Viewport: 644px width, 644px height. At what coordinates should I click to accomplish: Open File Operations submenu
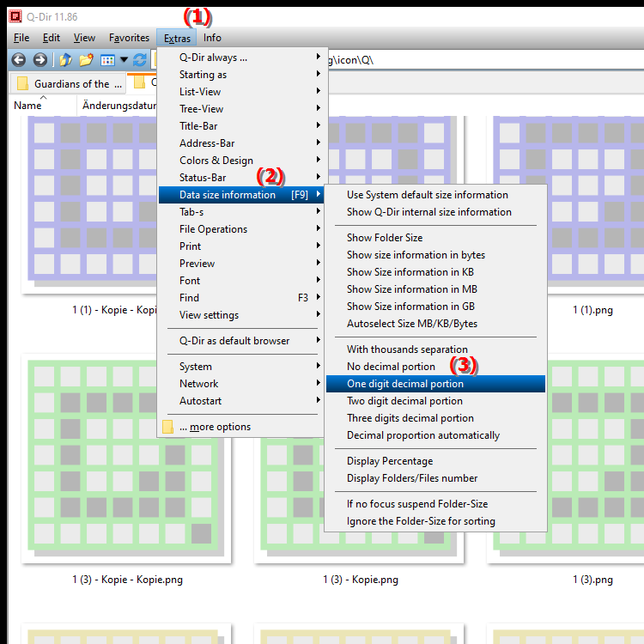[241, 229]
